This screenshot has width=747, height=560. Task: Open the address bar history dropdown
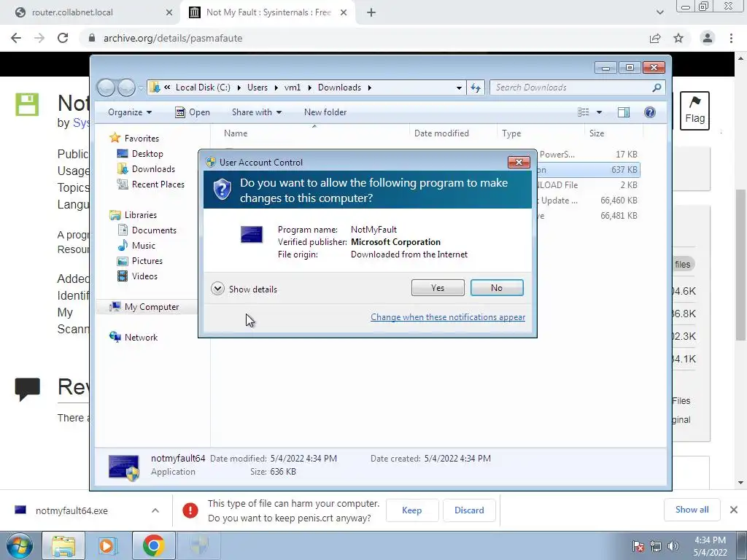point(459,87)
